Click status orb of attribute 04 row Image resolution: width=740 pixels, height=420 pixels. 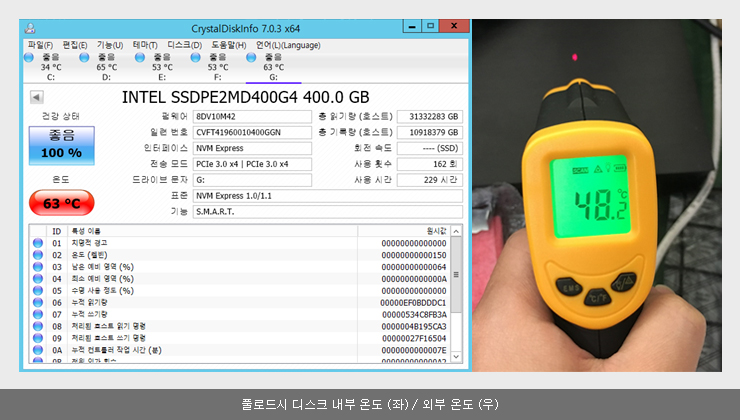(38, 278)
